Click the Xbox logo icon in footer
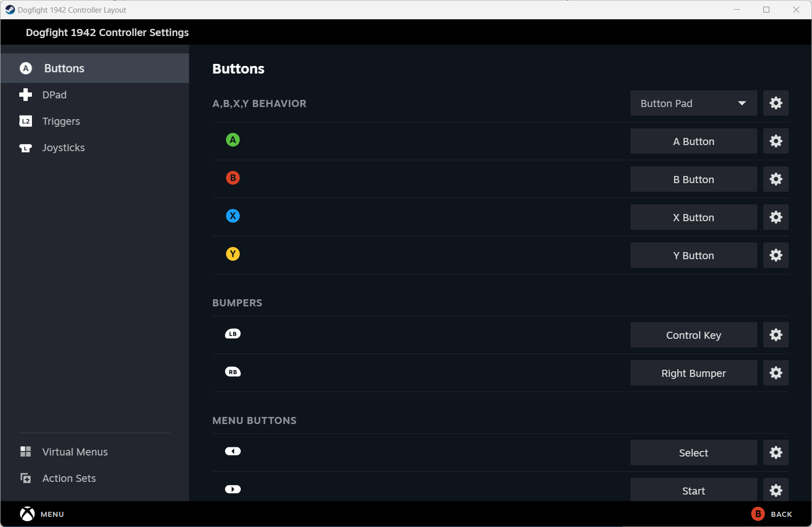 (27, 514)
